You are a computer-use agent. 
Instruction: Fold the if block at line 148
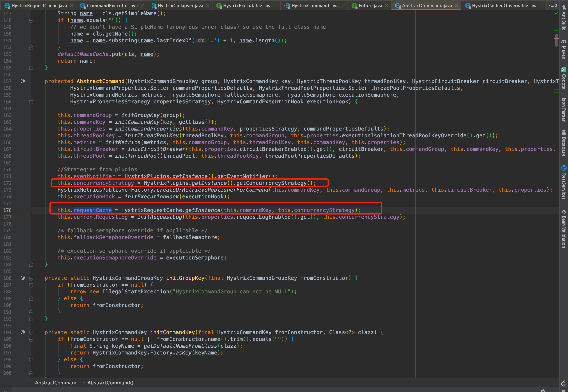(x=31, y=20)
